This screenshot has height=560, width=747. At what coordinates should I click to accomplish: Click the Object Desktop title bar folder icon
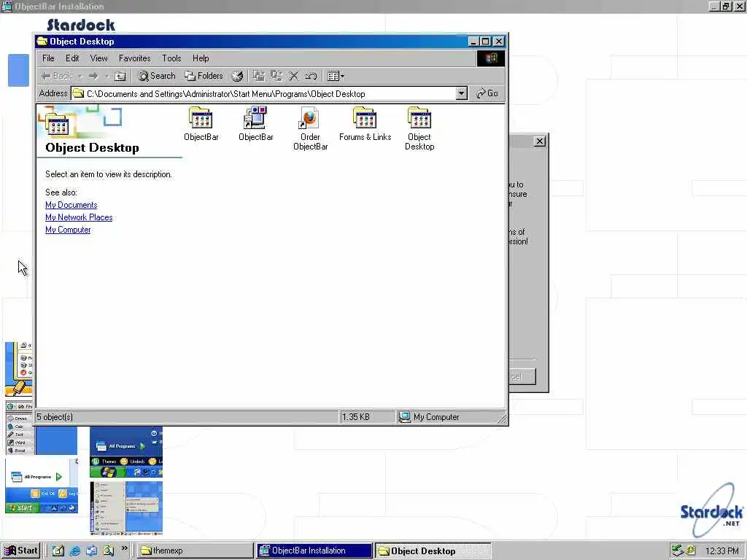coord(42,41)
